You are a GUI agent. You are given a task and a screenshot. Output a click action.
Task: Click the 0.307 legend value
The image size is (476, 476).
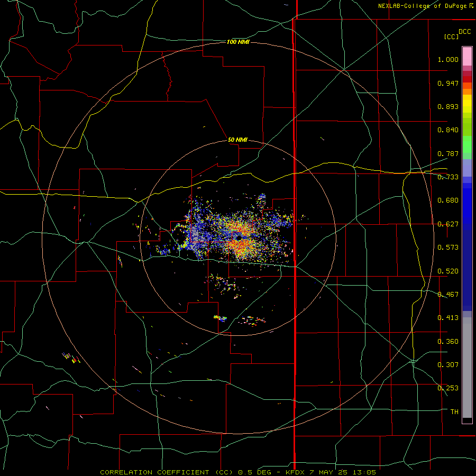coord(448,365)
